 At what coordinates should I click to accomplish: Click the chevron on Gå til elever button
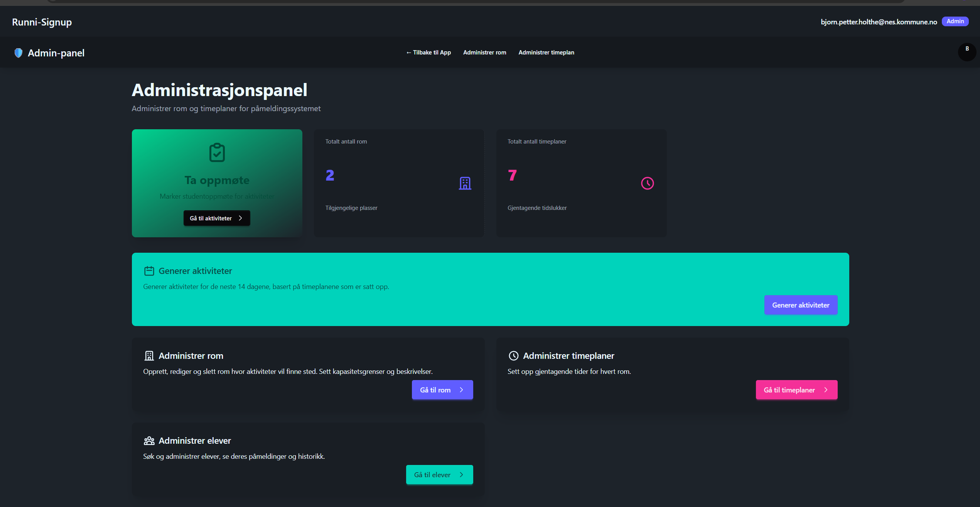[x=461, y=475]
